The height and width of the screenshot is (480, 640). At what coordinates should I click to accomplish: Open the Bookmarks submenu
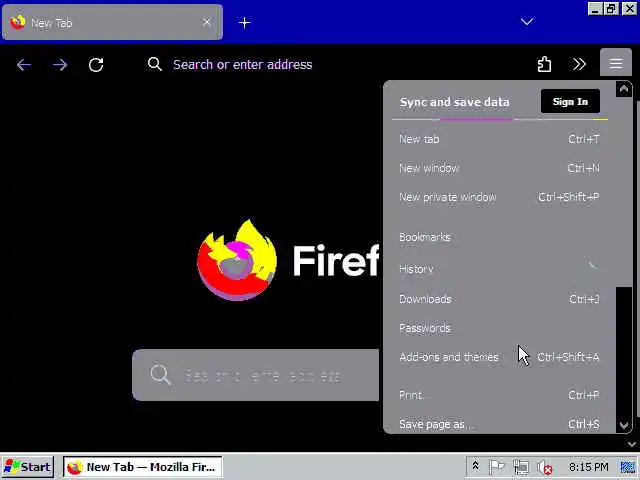(499, 237)
